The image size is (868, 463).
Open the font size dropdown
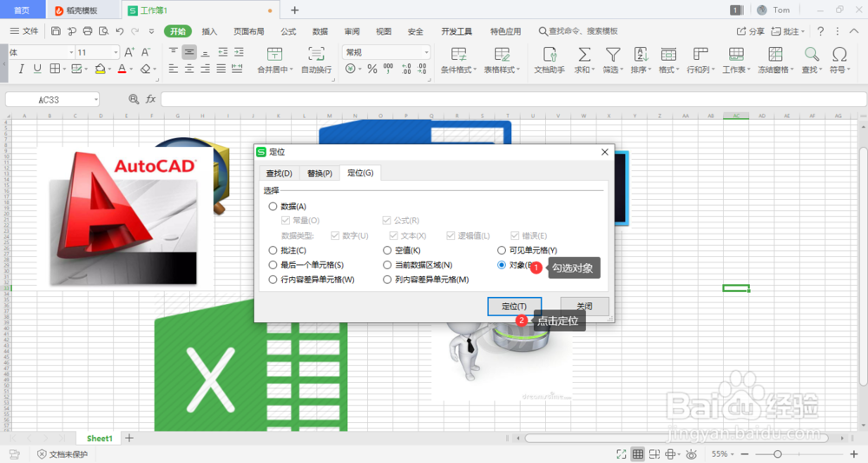click(x=115, y=52)
